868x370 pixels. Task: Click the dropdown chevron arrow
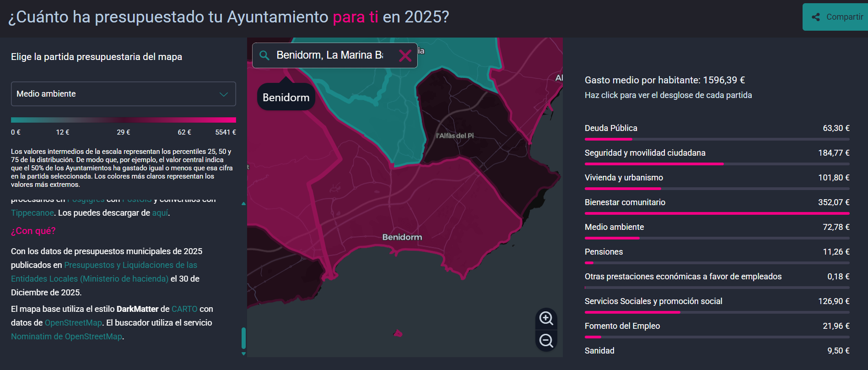pos(224,94)
